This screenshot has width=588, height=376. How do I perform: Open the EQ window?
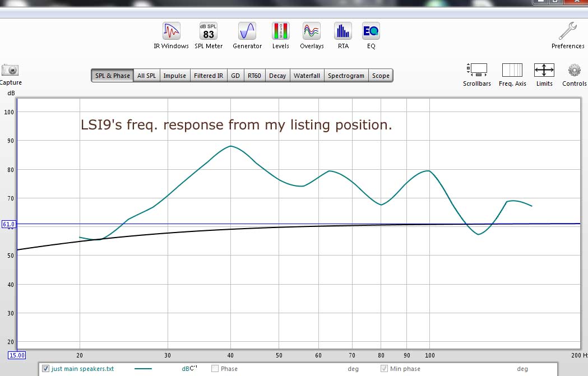coord(371,36)
